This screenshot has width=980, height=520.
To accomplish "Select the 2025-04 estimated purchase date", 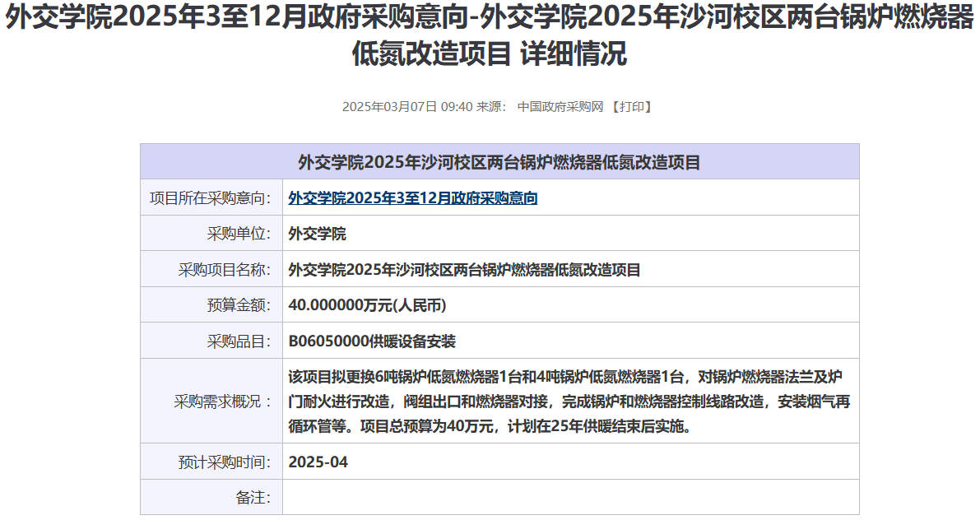I will click(318, 462).
